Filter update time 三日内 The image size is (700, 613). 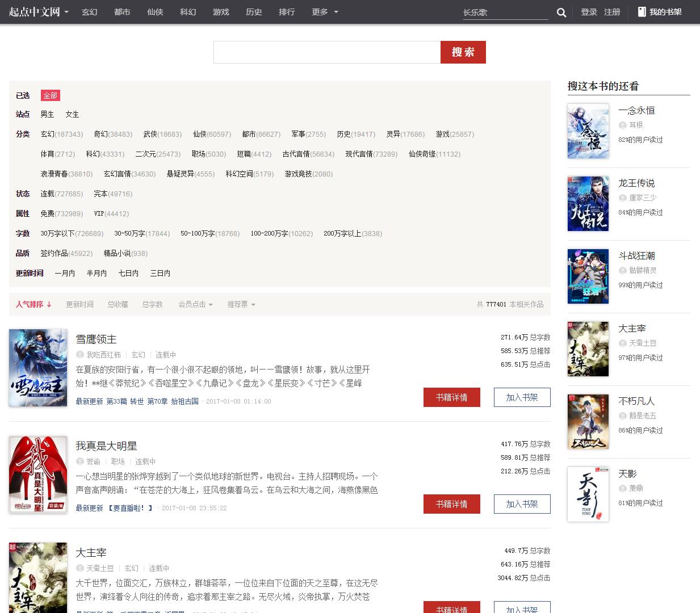pyautogui.click(x=160, y=273)
